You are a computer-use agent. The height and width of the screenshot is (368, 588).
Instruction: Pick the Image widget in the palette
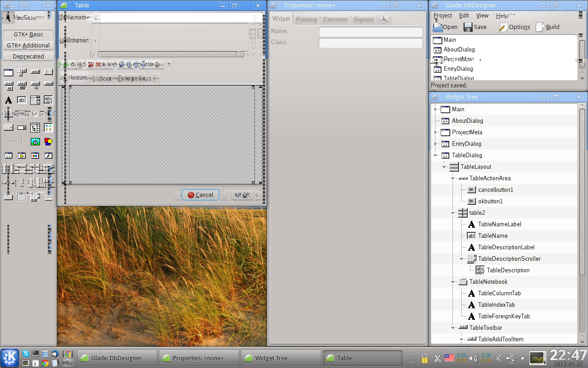click(x=35, y=142)
